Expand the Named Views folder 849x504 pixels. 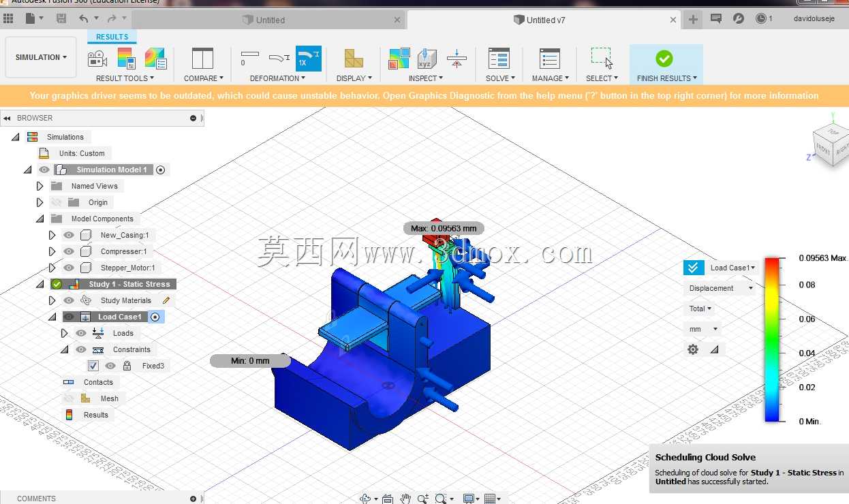pyautogui.click(x=40, y=186)
